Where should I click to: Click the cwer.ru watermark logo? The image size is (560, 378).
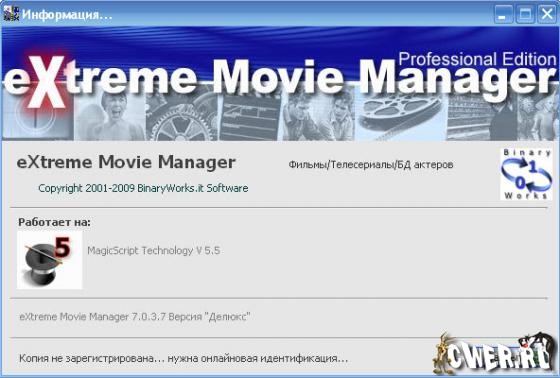tap(495, 354)
